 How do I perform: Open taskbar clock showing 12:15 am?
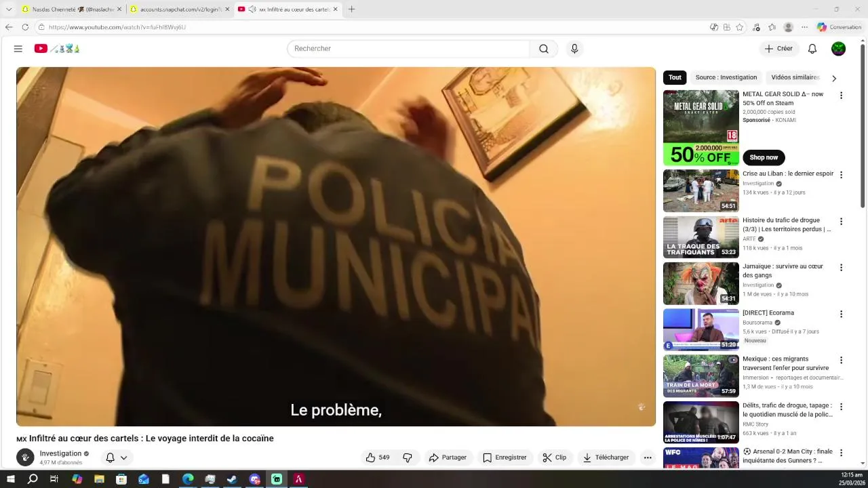coord(851,479)
